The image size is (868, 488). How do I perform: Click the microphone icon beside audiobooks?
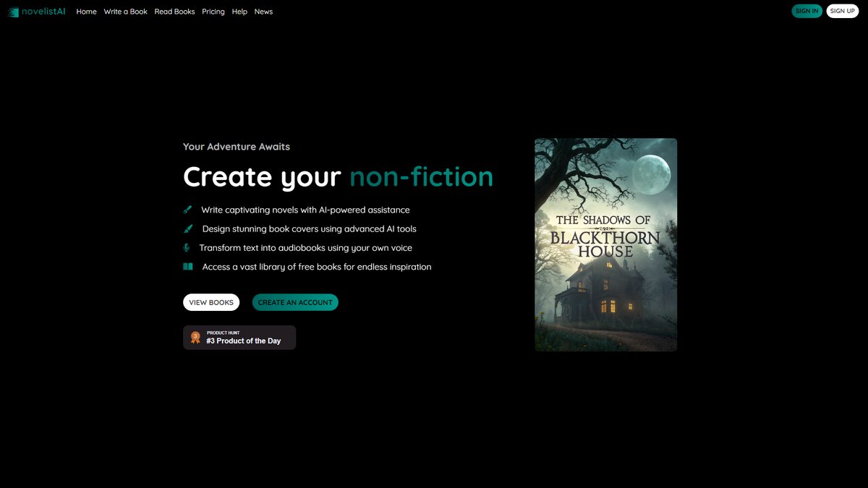click(x=187, y=247)
